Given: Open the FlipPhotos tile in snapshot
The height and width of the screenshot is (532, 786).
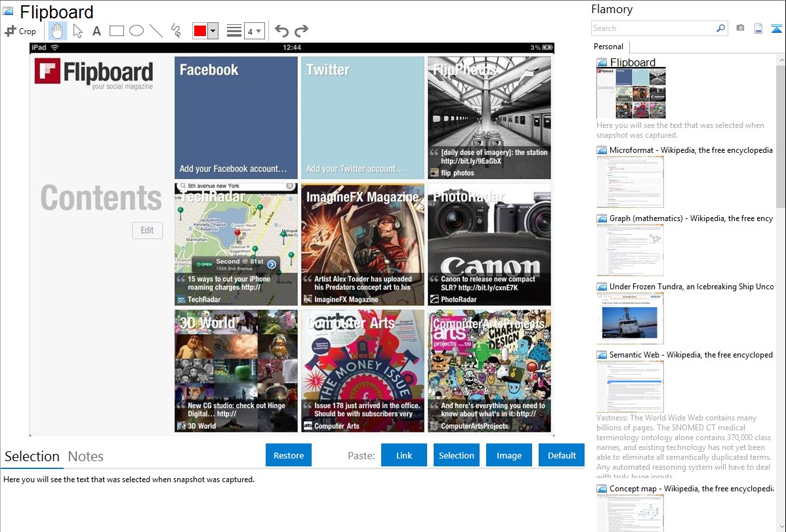Looking at the screenshot, I should point(489,117).
